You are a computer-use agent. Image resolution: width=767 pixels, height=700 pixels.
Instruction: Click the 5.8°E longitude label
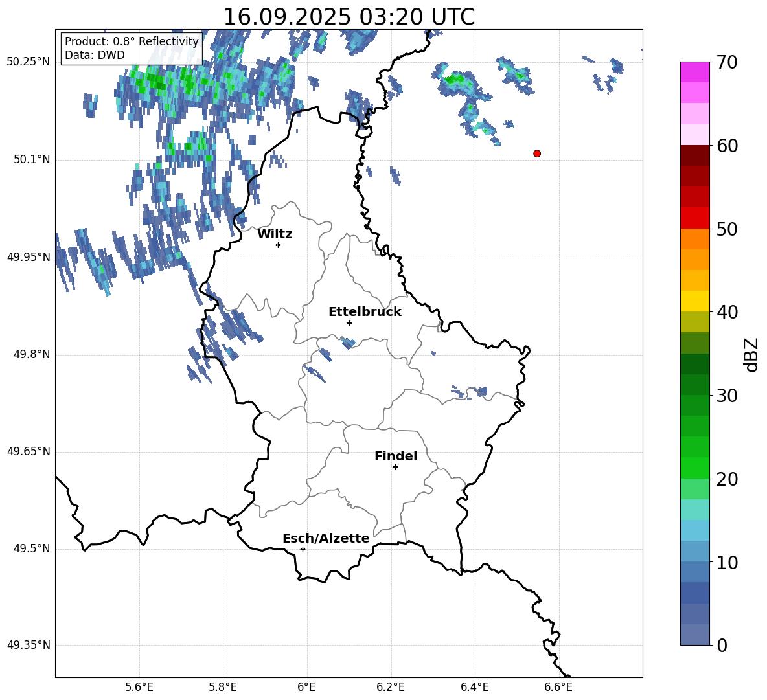tap(223, 687)
